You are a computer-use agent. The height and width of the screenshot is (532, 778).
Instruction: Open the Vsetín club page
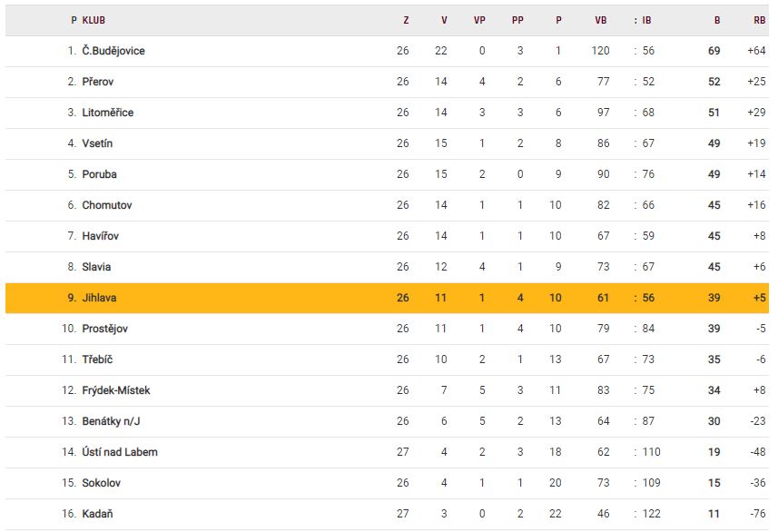pos(97,143)
